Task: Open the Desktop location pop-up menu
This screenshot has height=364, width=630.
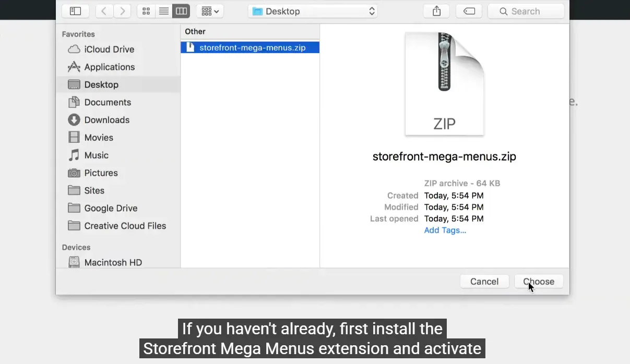Action: click(x=313, y=11)
